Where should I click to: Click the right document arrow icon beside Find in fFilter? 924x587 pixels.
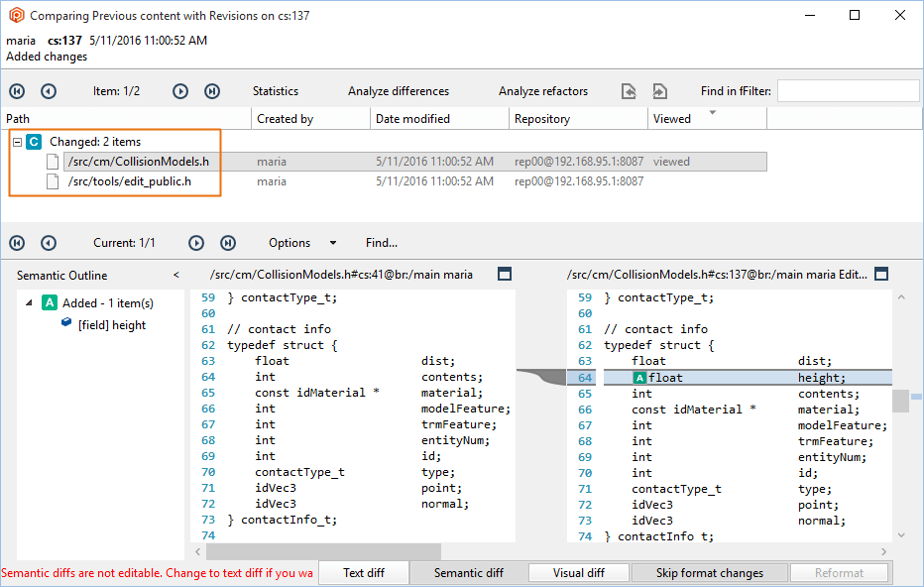tap(660, 91)
